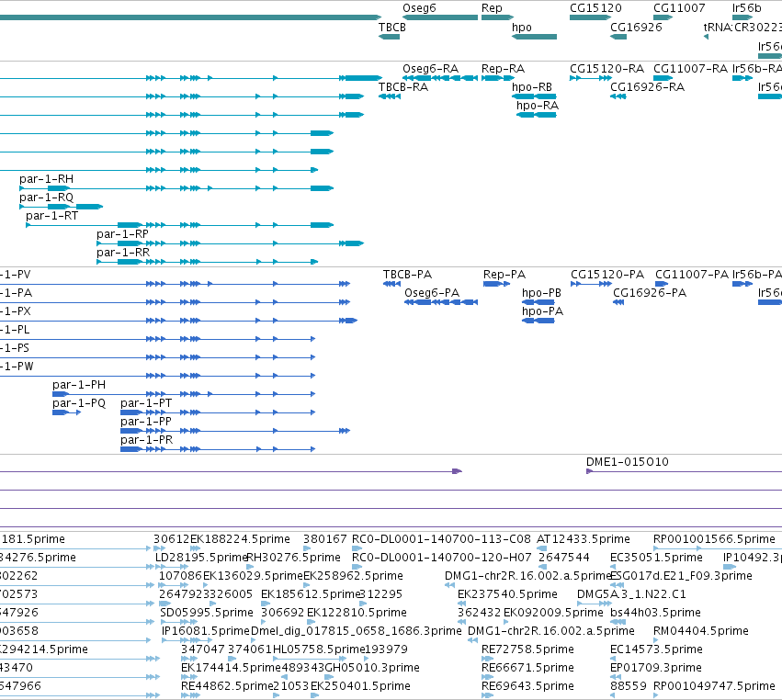The image size is (782, 700).
Task: Select the RC0-DL0001-140700-113-C08 label
Action: pyautogui.click(x=441, y=539)
